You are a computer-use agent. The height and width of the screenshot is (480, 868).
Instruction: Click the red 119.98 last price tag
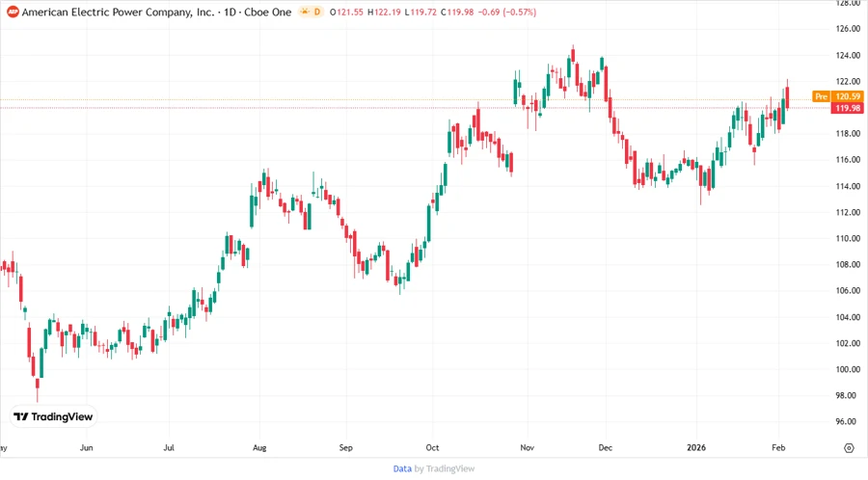[x=848, y=108]
